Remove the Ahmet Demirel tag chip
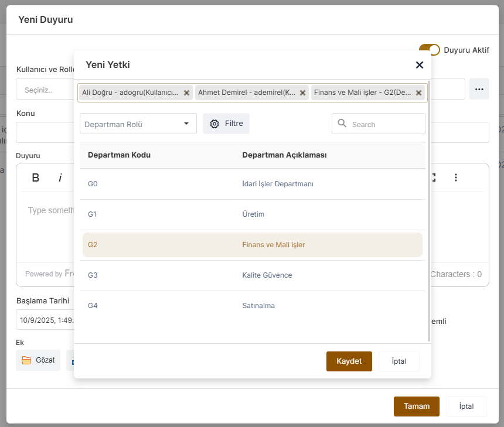 click(302, 93)
